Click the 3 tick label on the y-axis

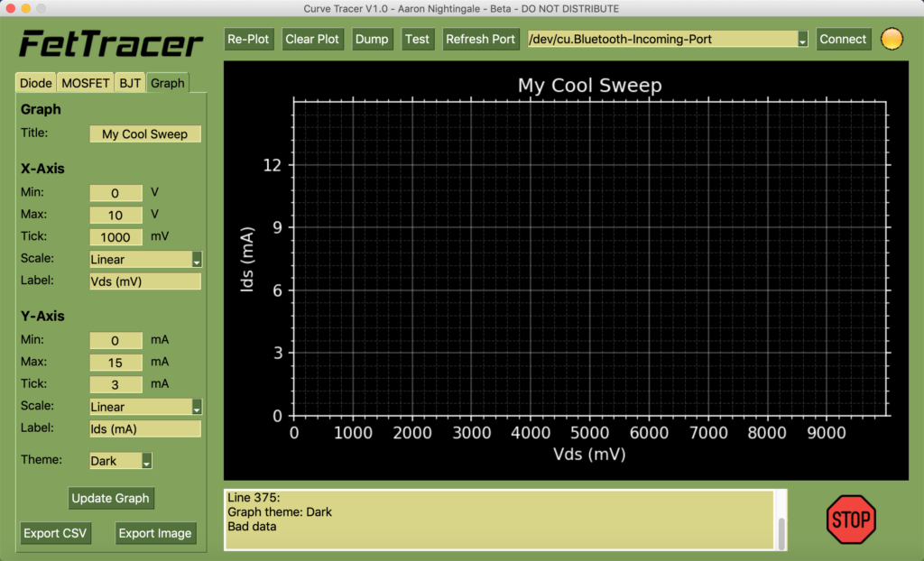(278, 353)
